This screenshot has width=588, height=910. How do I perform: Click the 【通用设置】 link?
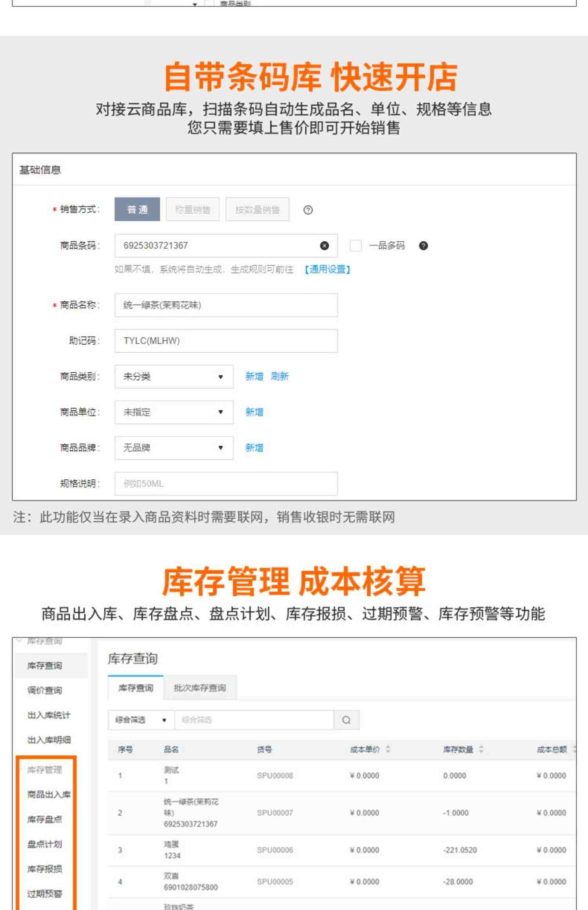(328, 270)
